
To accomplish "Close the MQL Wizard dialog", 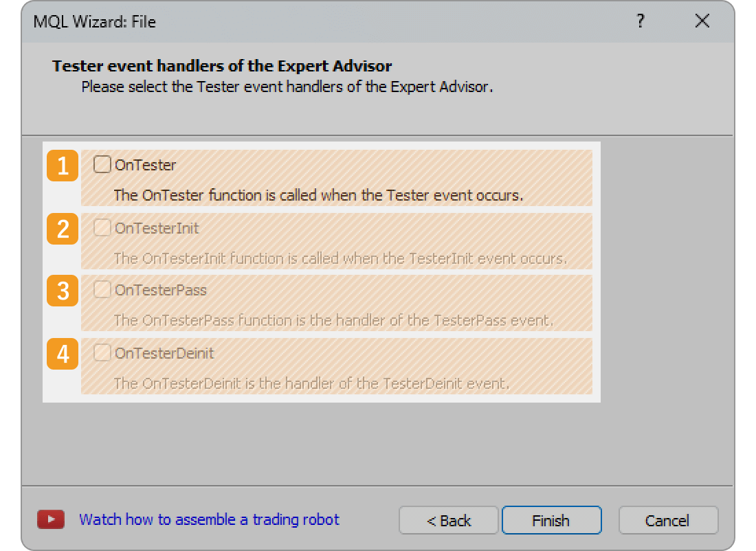I will (702, 21).
